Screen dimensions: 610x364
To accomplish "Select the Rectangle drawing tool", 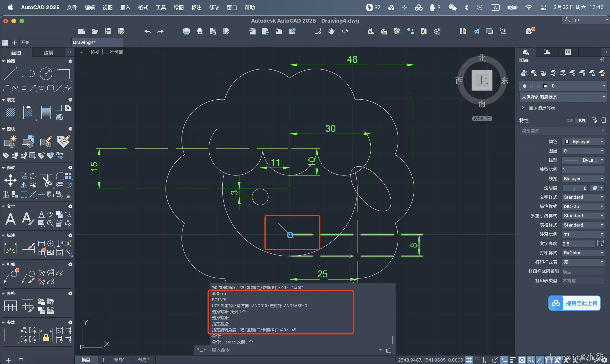I will pos(64,74).
